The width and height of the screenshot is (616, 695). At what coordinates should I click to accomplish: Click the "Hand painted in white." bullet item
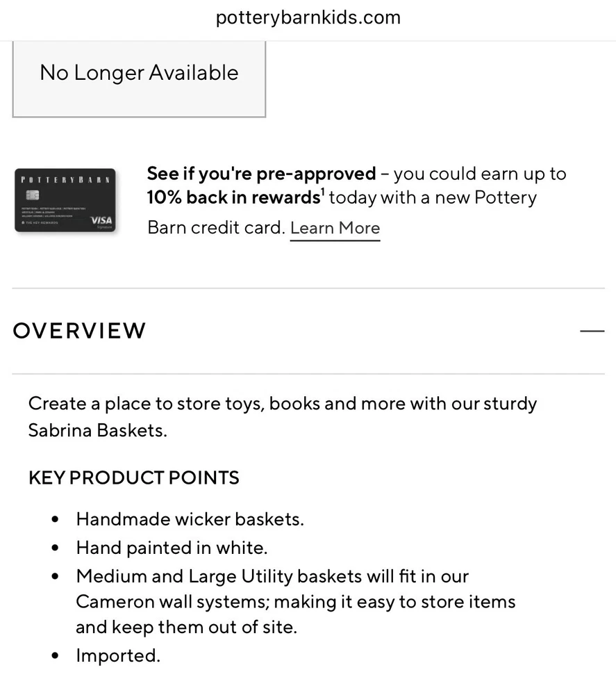[172, 548]
